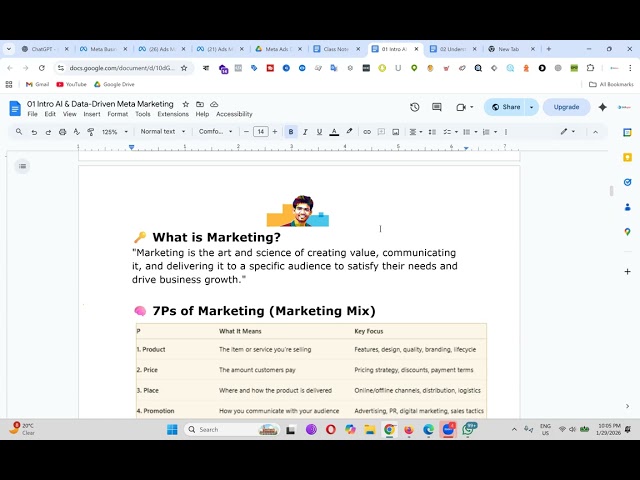
Task: Toggle bold formatting
Action: [x=291, y=131]
